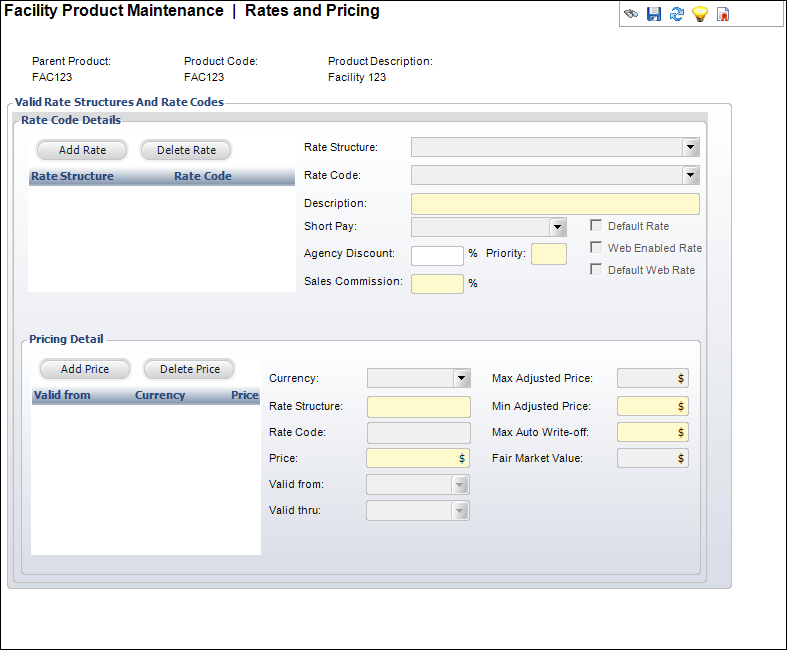This screenshot has width=787, height=650.
Task: Click the blue floppy disk save icon
Action: click(x=654, y=14)
